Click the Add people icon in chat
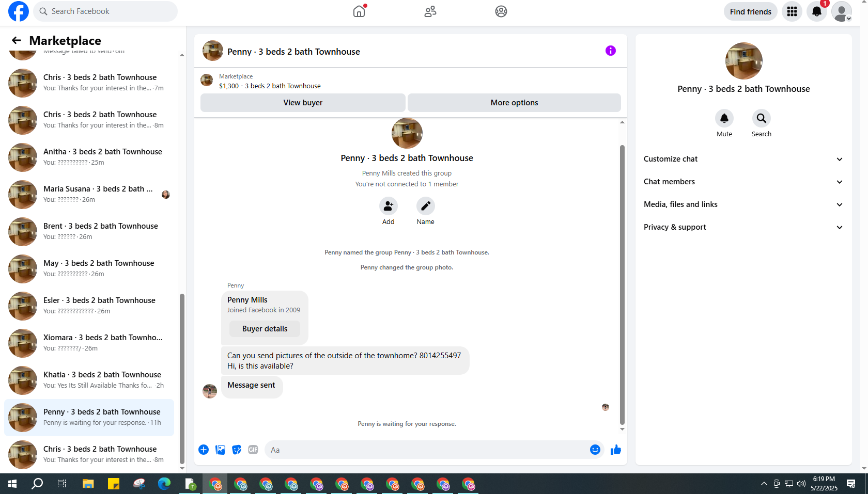Screen dimensions: 868x494 coord(389,206)
